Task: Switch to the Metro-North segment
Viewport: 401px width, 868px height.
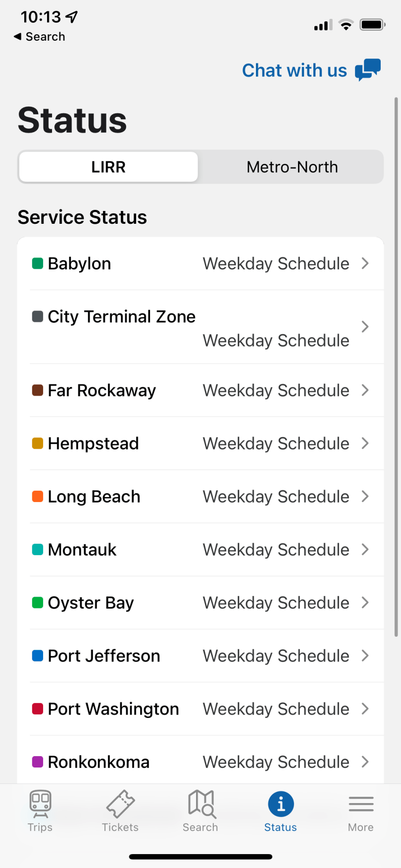Action: (x=292, y=167)
